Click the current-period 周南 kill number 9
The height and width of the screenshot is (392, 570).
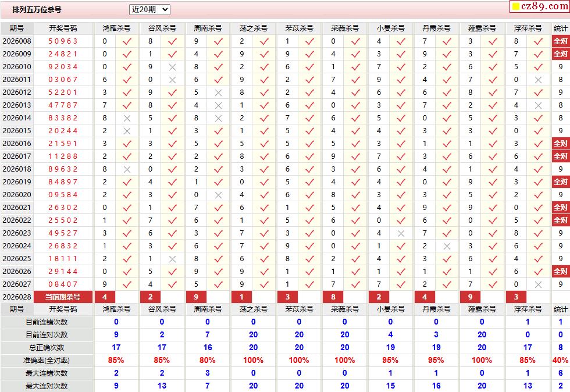pos(196,297)
